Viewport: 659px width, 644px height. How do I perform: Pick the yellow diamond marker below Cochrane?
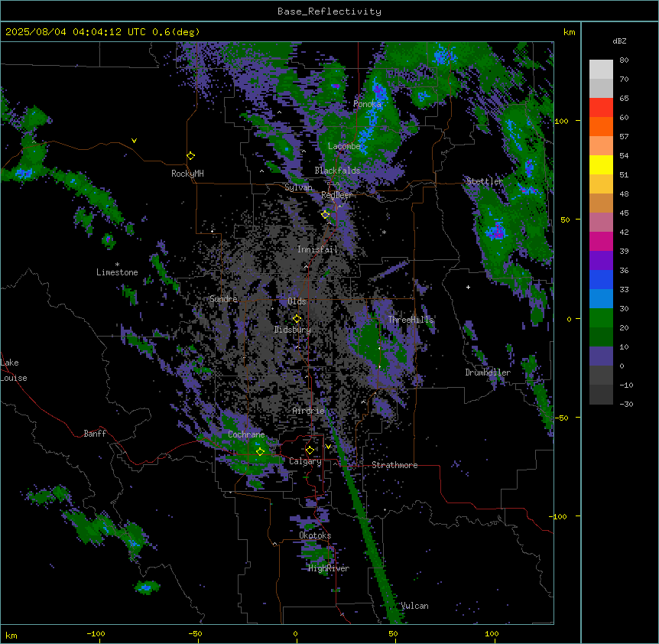pyautogui.click(x=260, y=451)
